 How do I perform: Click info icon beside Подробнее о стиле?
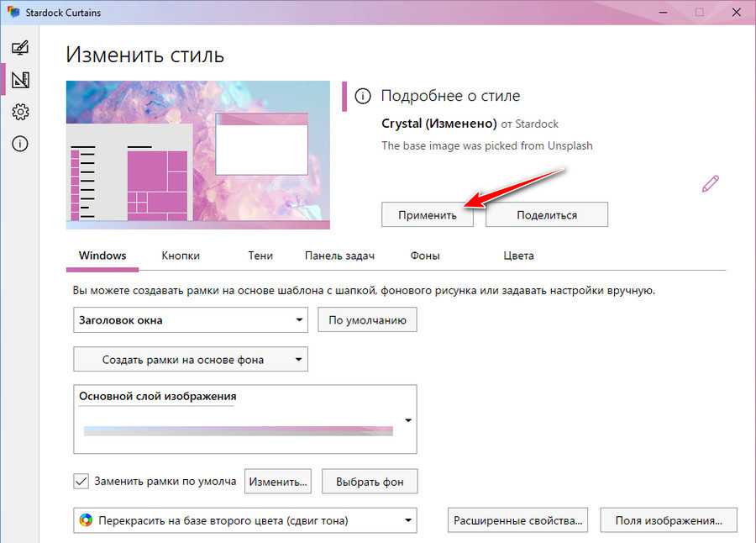(x=363, y=96)
